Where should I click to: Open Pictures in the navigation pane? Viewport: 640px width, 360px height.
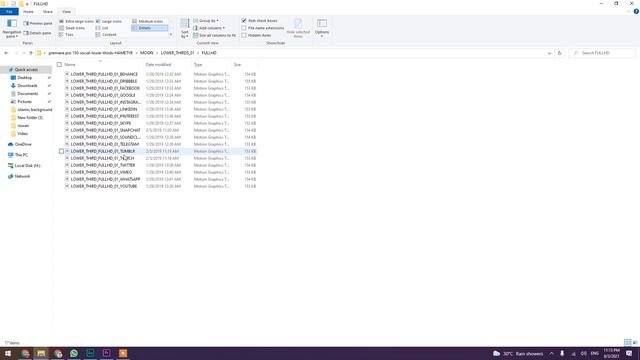24,102
